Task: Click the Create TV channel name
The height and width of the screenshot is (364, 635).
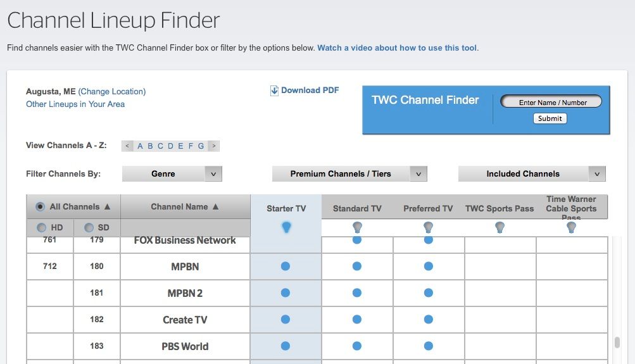Action: (x=185, y=320)
